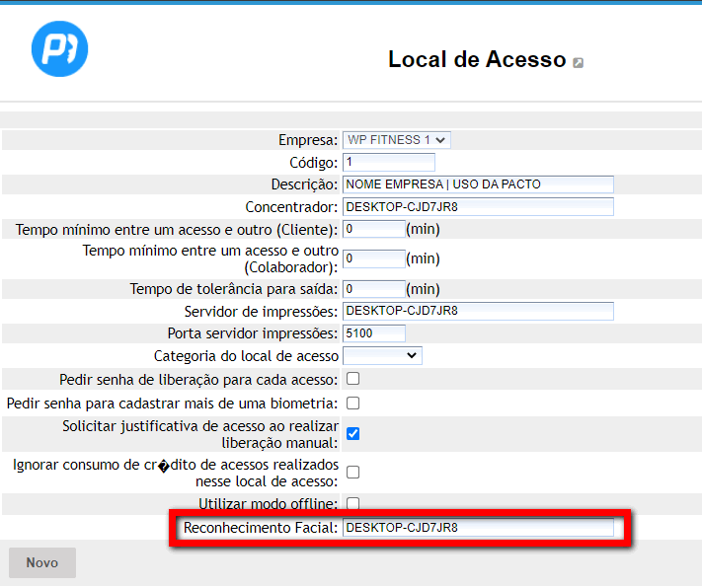Viewport: 702px width, 588px height.
Task: Click the Local de Acesso page heading
Action: click(x=476, y=59)
